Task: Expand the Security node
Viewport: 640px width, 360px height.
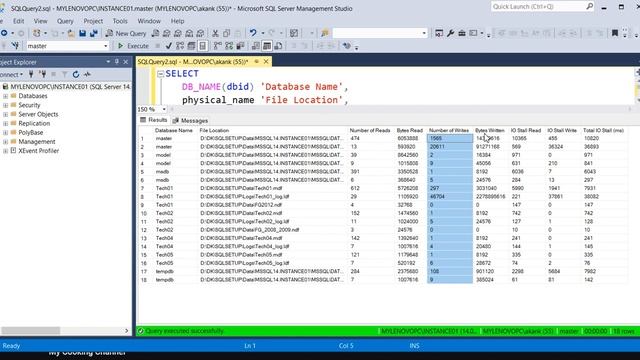Action: click(6, 105)
